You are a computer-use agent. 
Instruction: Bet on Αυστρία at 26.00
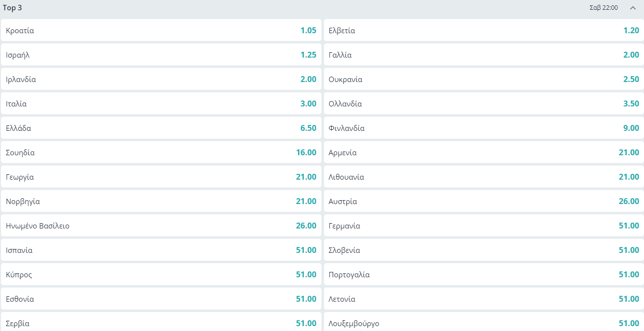tap(483, 201)
